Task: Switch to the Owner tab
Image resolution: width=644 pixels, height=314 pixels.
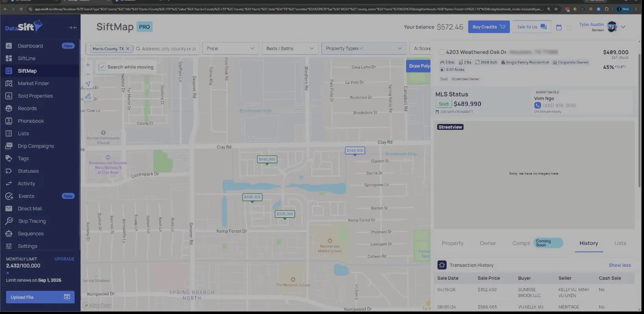Action: (488, 243)
